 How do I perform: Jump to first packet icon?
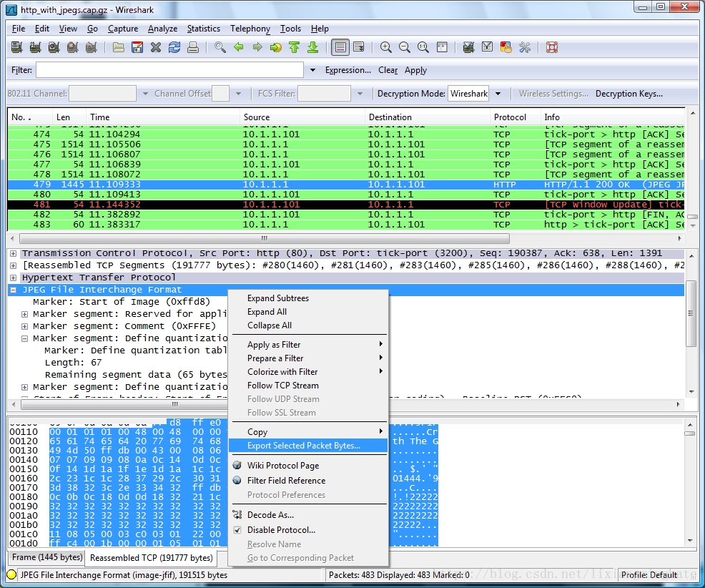[x=295, y=47]
